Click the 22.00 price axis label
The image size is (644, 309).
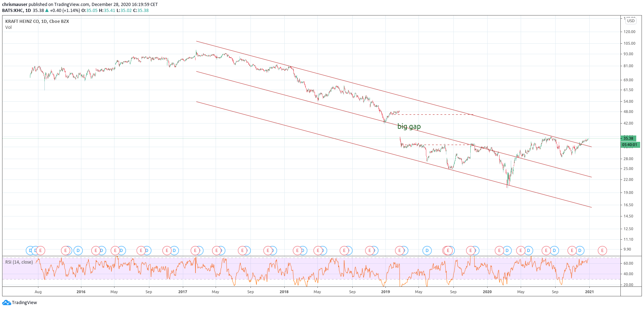[628, 179]
